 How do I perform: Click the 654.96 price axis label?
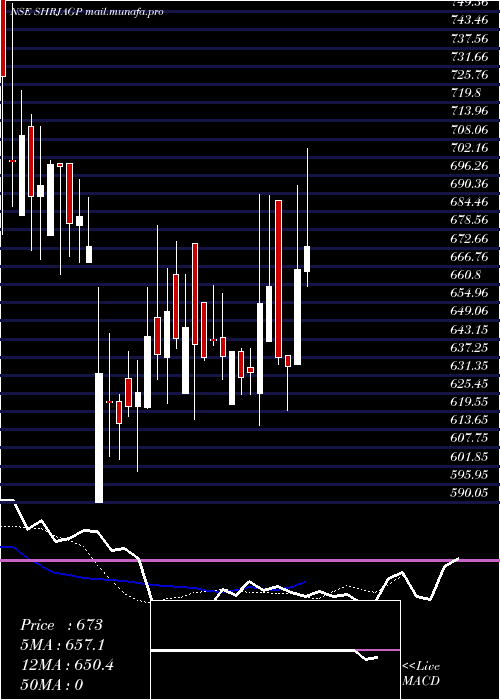click(x=470, y=293)
